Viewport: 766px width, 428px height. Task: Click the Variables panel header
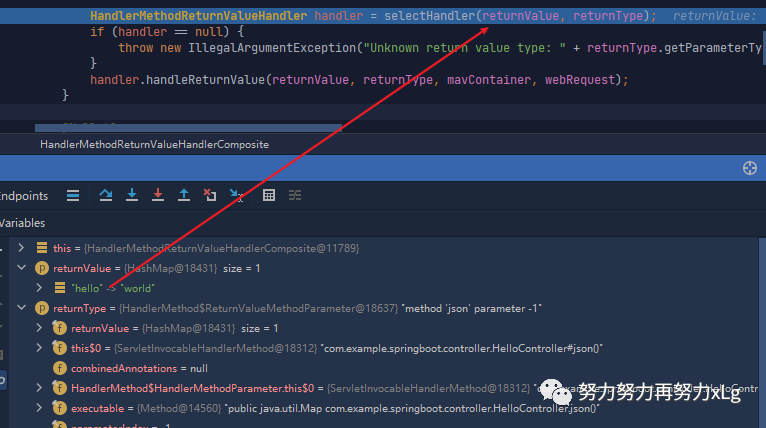click(x=22, y=223)
